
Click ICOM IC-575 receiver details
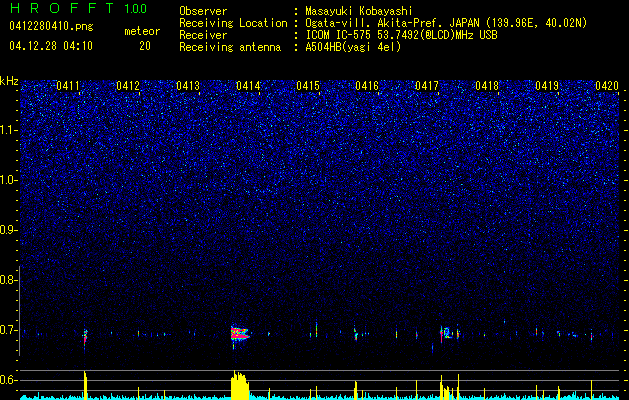[x=401, y=35]
